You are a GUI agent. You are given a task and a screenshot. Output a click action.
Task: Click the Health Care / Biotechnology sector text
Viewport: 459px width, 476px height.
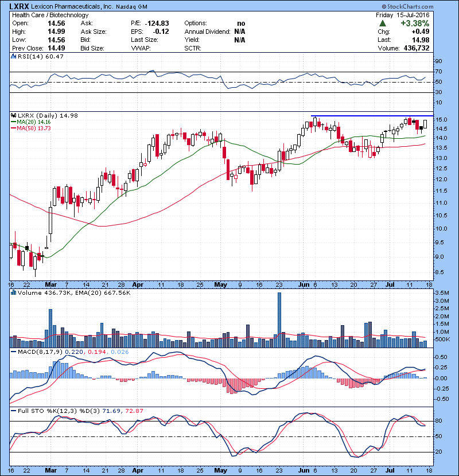pos(50,15)
